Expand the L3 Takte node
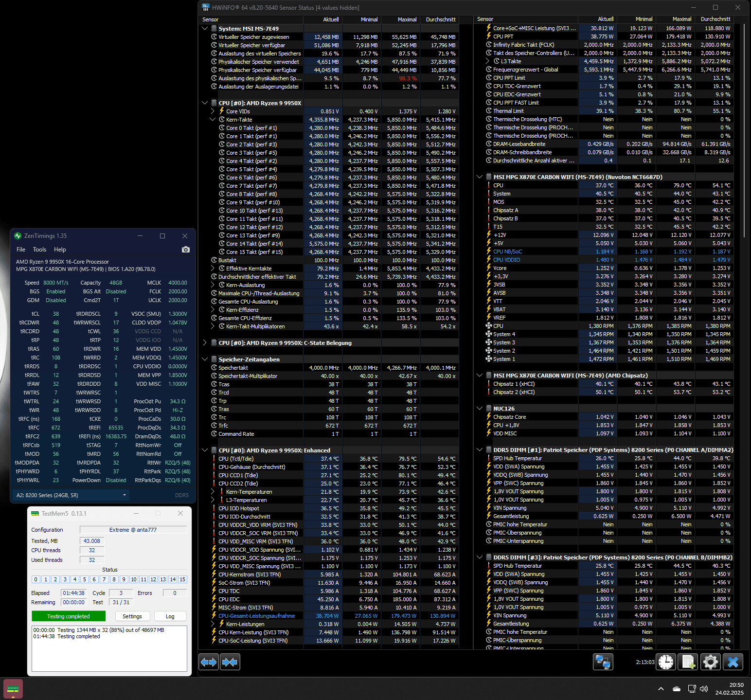Viewport: 751px width, 700px height. pyautogui.click(x=487, y=61)
